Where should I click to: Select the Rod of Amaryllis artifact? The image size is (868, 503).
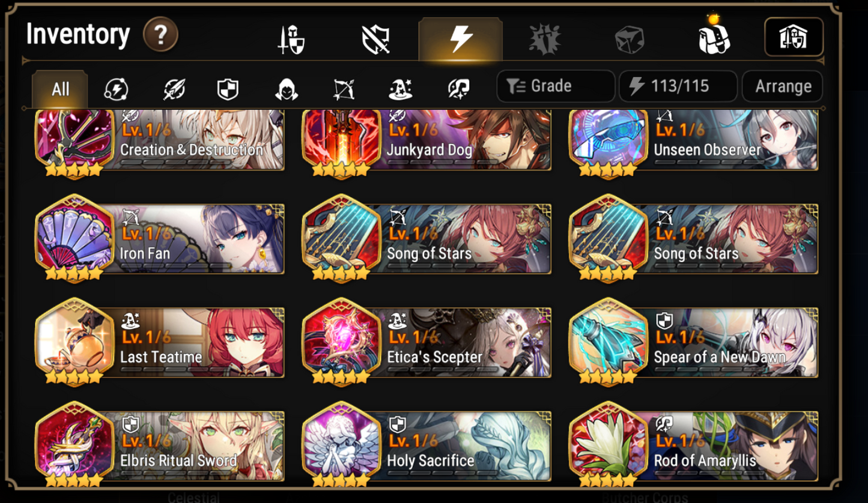pyautogui.click(x=693, y=445)
